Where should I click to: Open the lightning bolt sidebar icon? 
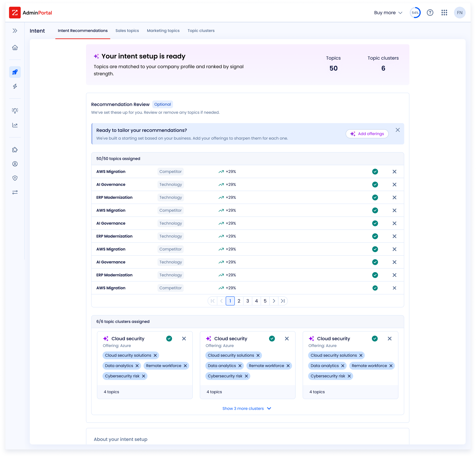pos(15,86)
